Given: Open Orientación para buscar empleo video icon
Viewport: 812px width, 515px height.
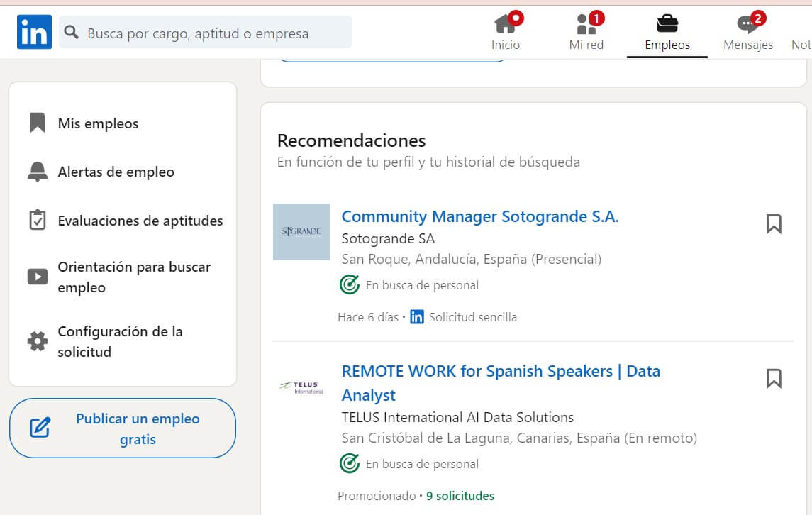Looking at the screenshot, I should [x=37, y=276].
